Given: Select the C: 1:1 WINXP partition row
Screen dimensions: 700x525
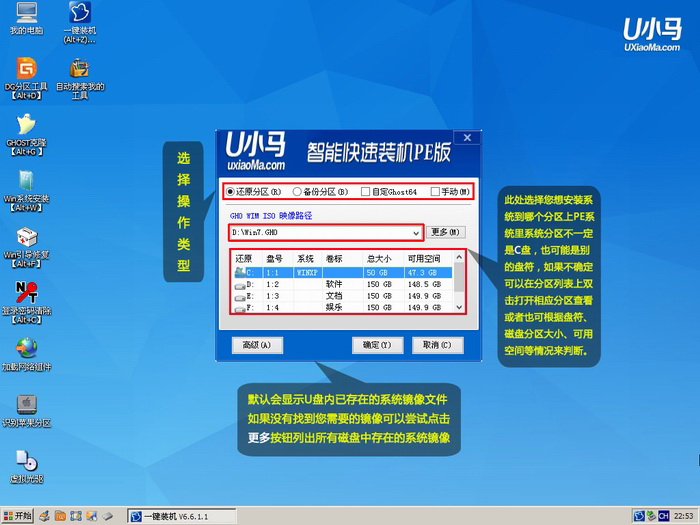Looking at the screenshot, I should [343, 272].
